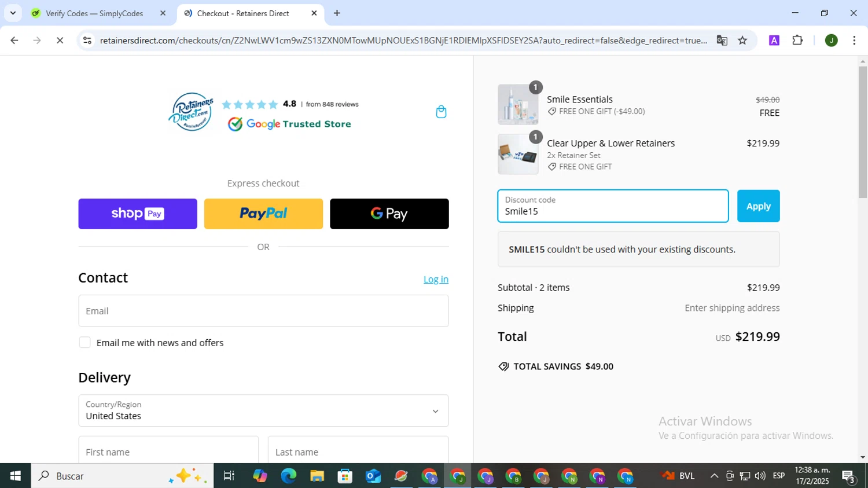Apply the discount code
The image size is (868, 488).
pos(758,206)
